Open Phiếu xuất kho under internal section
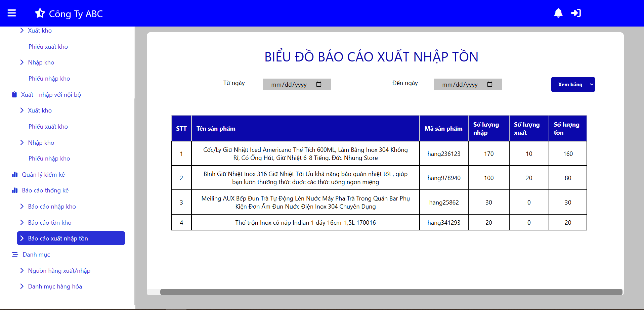This screenshot has height=310, width=644. pos(48,127)
